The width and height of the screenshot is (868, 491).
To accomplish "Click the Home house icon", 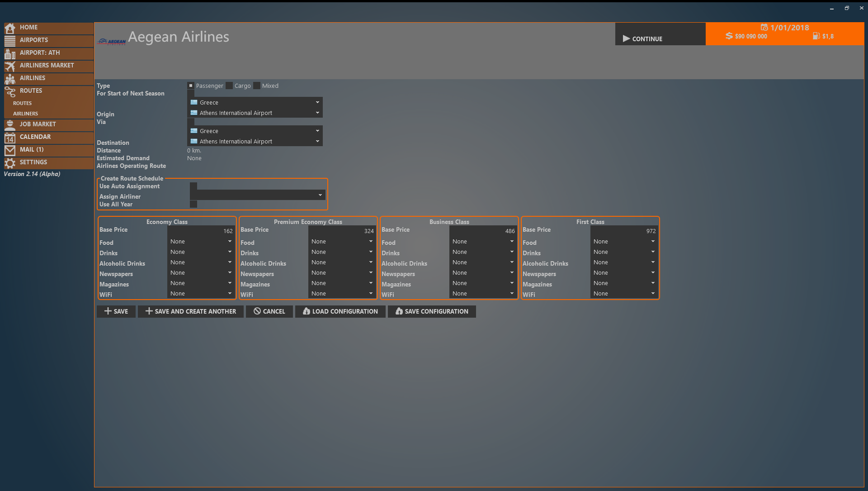I will point(10,28).
